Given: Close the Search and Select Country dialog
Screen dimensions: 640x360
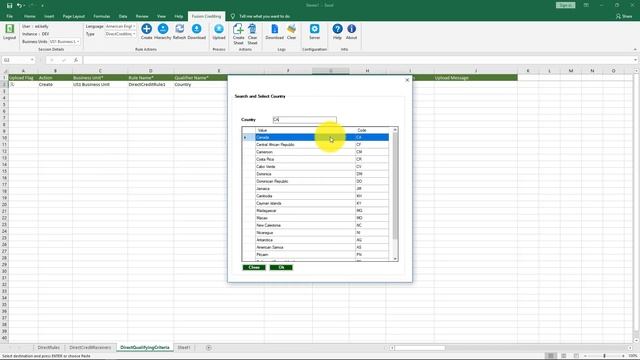Looking at the screenshot, I should (x=407, y=80).
